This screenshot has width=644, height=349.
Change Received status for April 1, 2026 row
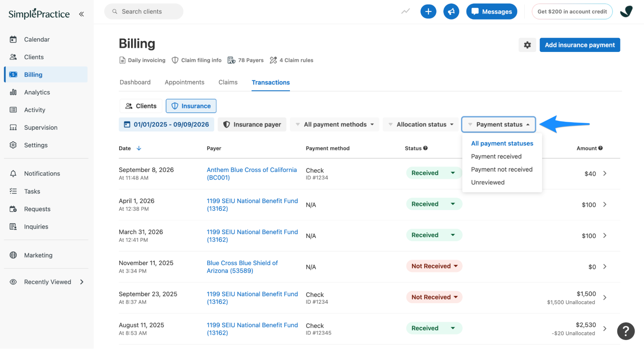click(434, 204)
